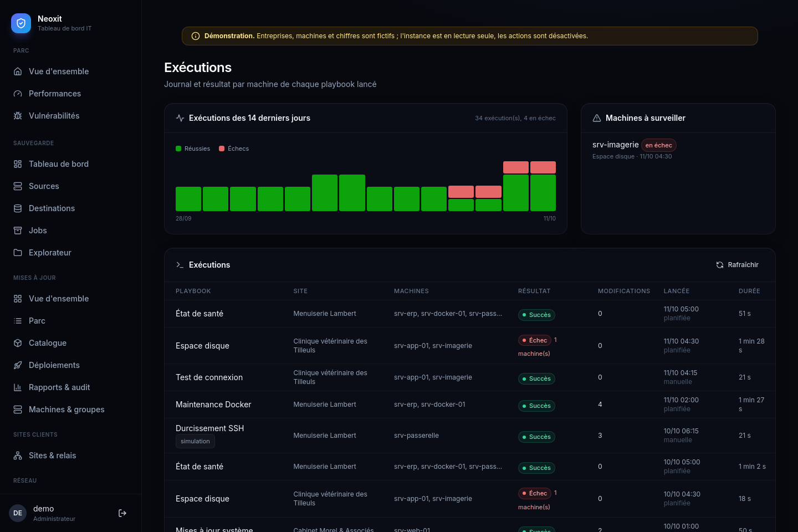Click the Durée column header

click(749, 291)
